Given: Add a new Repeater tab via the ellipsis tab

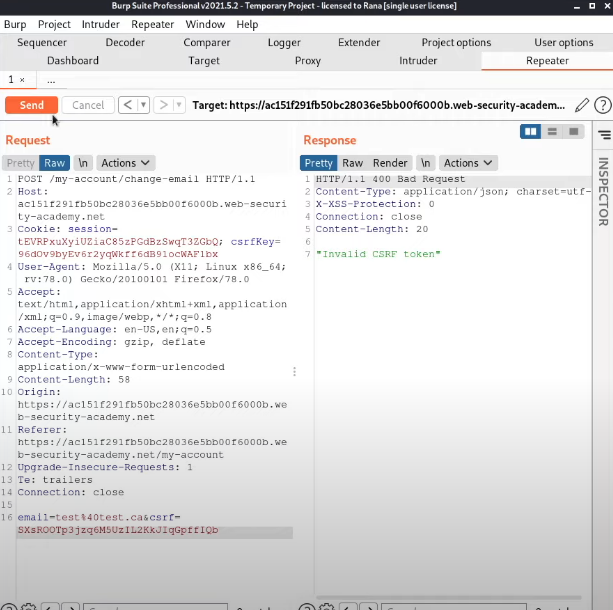Looking at the screenshot, I should point(51,81).
